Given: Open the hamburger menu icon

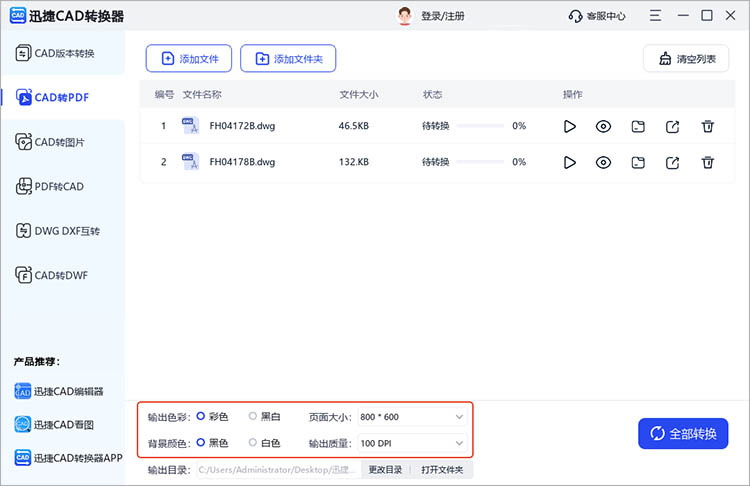Looking at the screenshot, I should [x=655, y=15].
